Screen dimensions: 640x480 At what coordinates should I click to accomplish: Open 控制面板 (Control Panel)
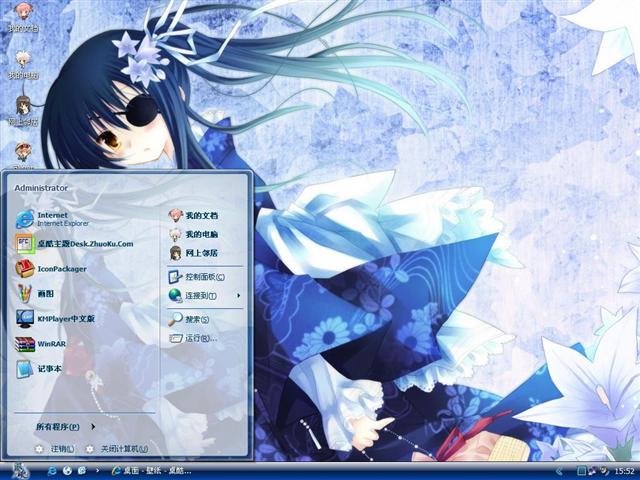[203, 276]
